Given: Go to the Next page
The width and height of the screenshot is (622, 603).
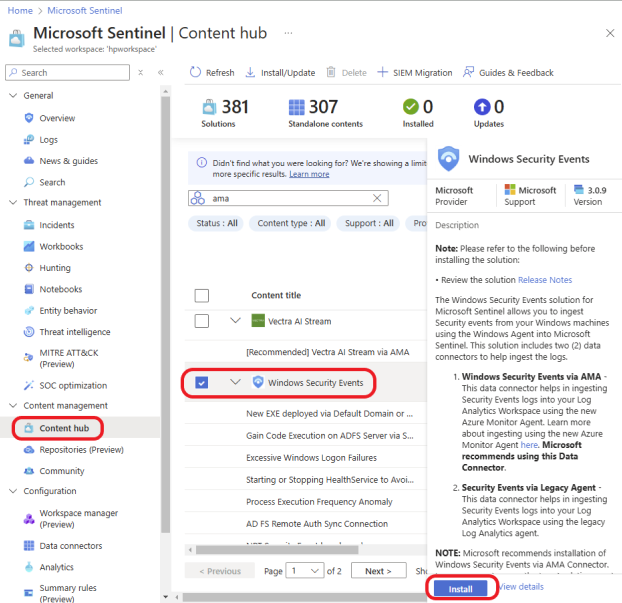Looking at the screenshot, I should 378,570.
